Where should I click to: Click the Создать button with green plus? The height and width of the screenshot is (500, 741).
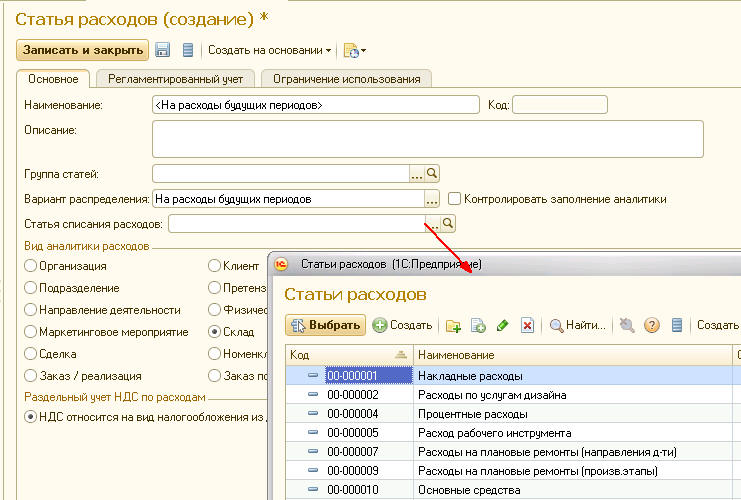tap(402, 325)
